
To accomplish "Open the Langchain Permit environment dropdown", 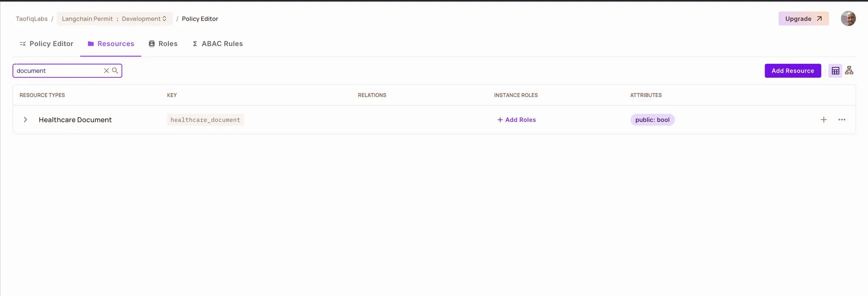I will (114, 19).
